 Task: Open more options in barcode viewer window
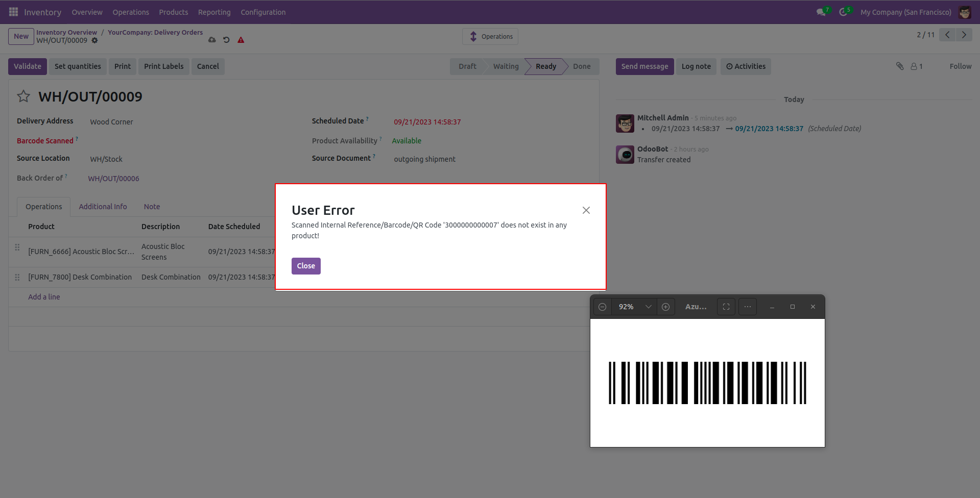(748, 307)
